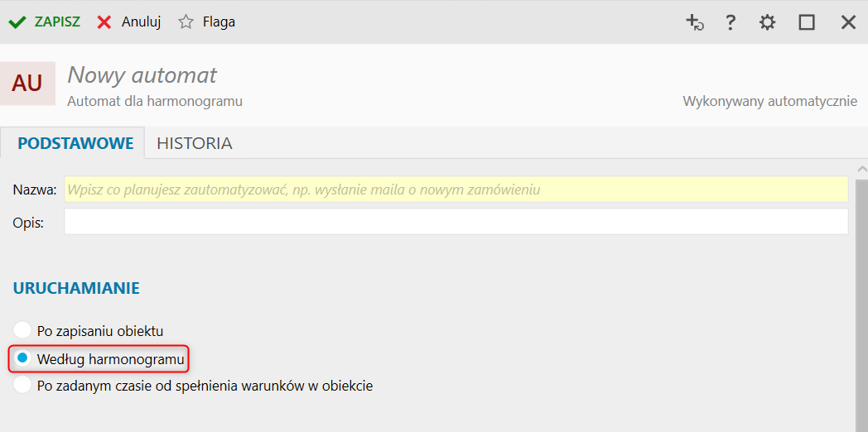Click into the Opis text field
Image resolution: width=868 pixels, height=432 pixels.
456,222
